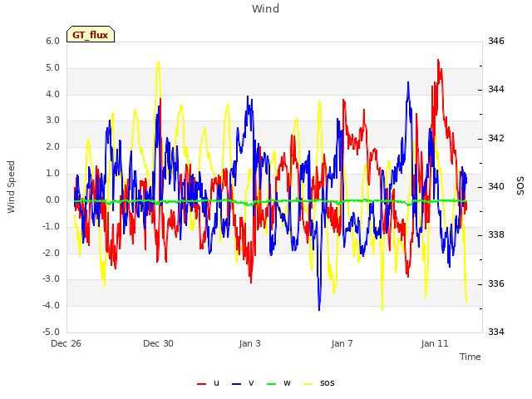This screenshot has height=399, width=532.
Task: Click the 'w' legend label
Action: (x=287, y=383)
